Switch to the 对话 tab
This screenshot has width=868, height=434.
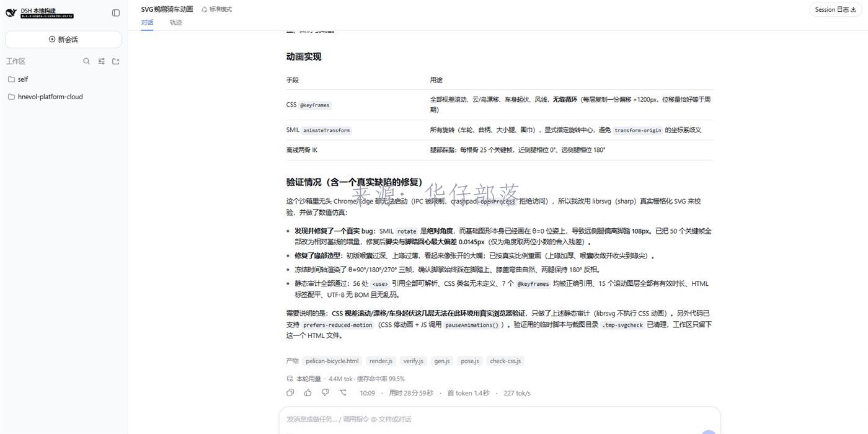point(147,22)
